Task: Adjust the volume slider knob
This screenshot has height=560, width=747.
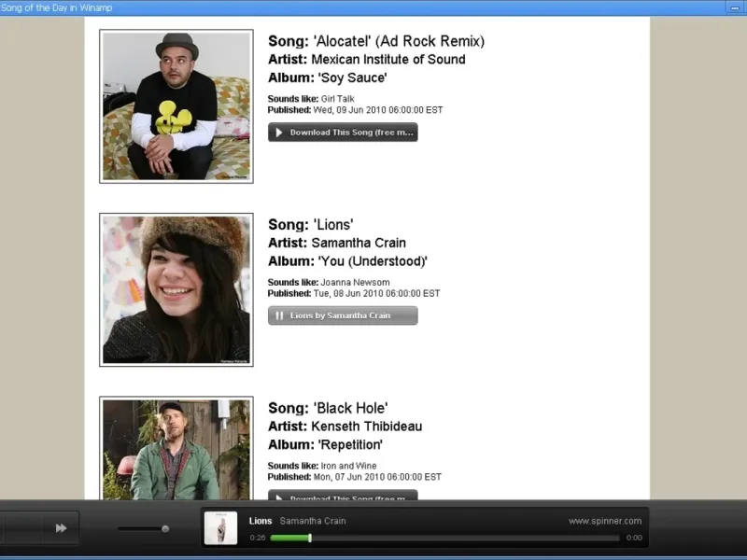Action: [165, 528]
